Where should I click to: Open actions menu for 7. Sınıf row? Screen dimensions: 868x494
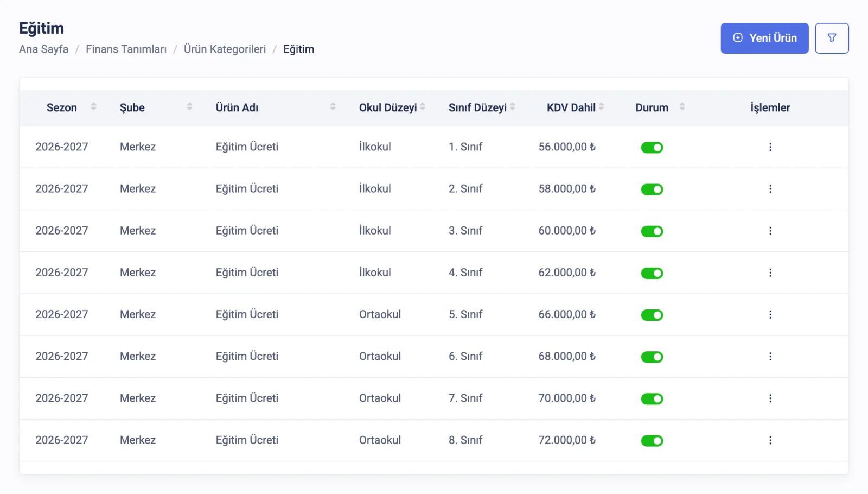pos(770,398)
